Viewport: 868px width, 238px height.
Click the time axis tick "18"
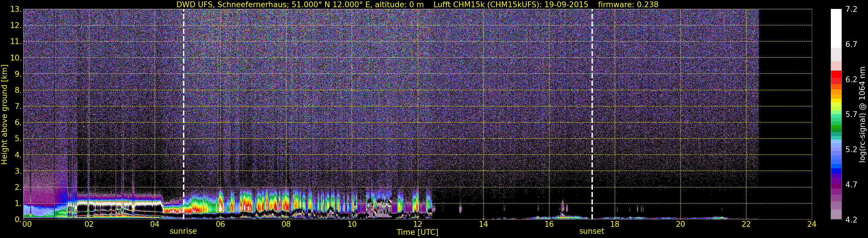[614, 224]
